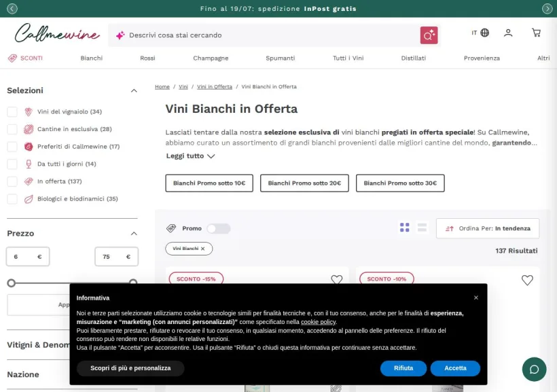
Task: Click Bianchi Promo sotto 30€ button
Action: [x=400, y=183]
